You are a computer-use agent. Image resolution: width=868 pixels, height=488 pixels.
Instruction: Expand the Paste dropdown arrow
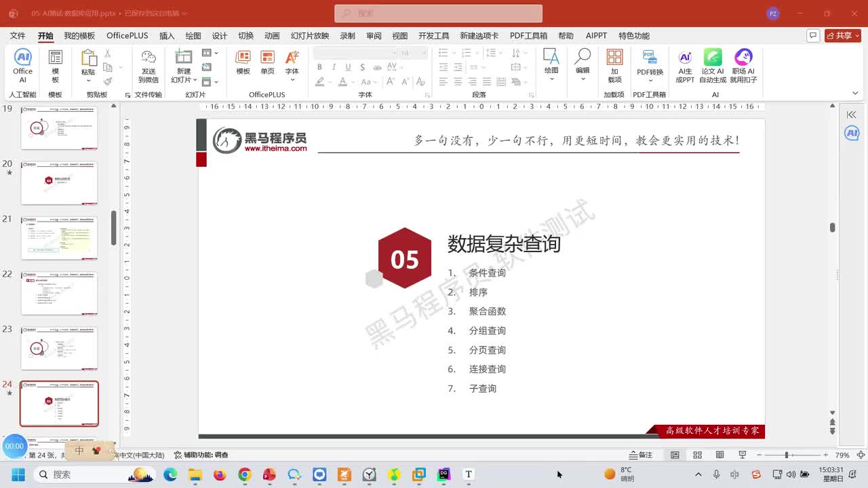pyautogui.click(x=89, y=81)
